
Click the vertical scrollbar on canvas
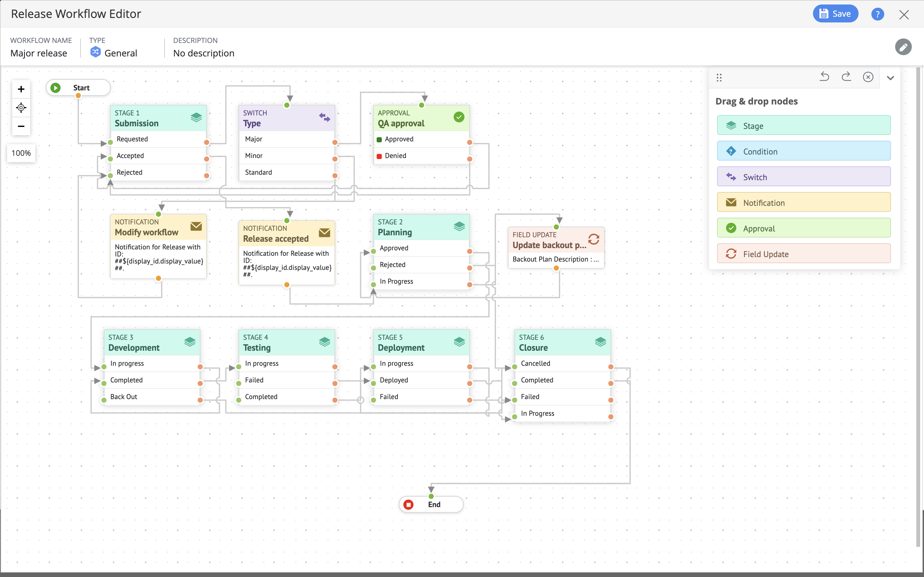click(918, 305)
